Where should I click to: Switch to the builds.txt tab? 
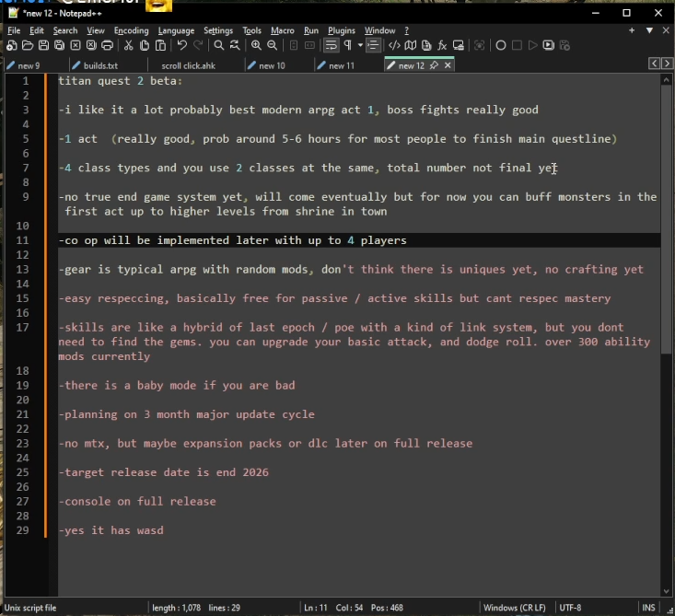coord(100,65)
